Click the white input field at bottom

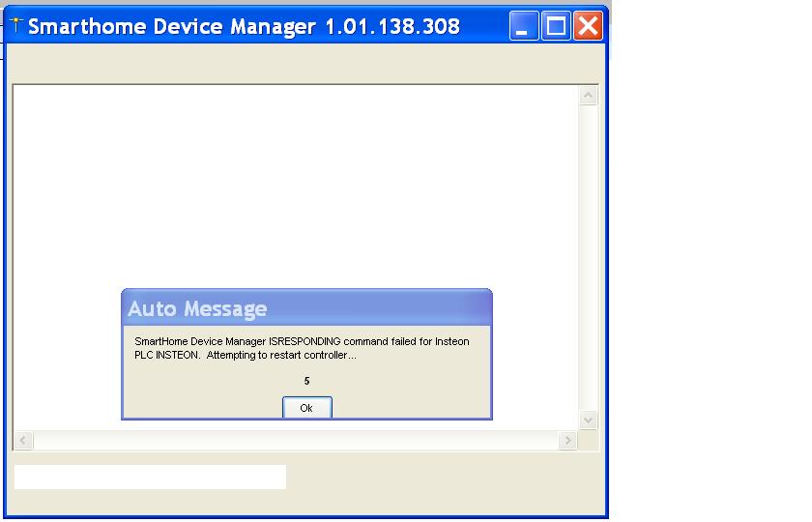point(150,477)
